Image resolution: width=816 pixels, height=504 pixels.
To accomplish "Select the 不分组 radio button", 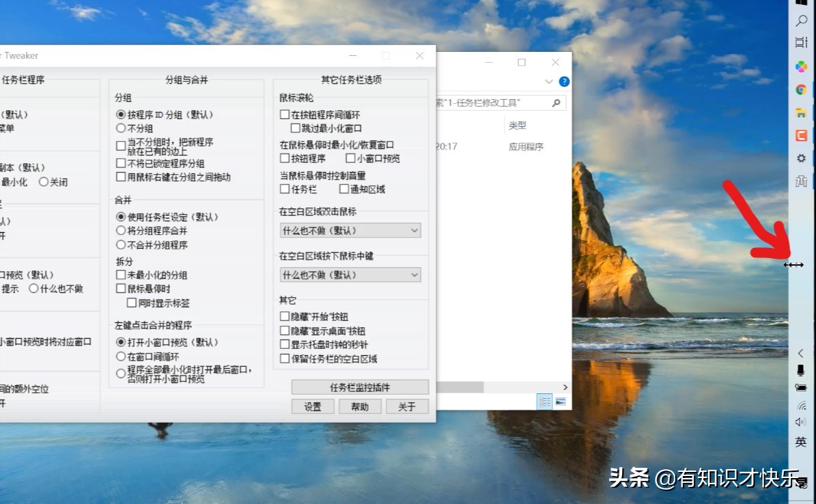I will coord(121,128).
